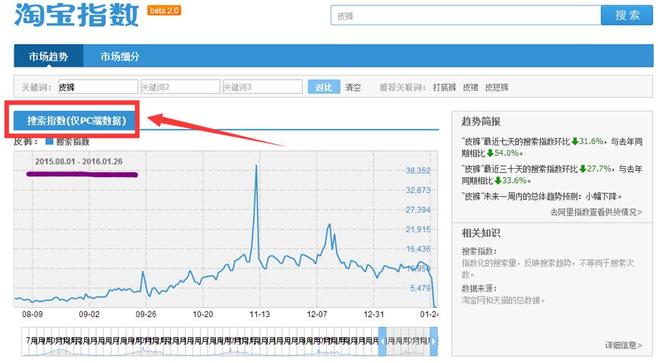658x363 pixels.
Task: Click the y-axis value 21,915
Action: point(418,230)
